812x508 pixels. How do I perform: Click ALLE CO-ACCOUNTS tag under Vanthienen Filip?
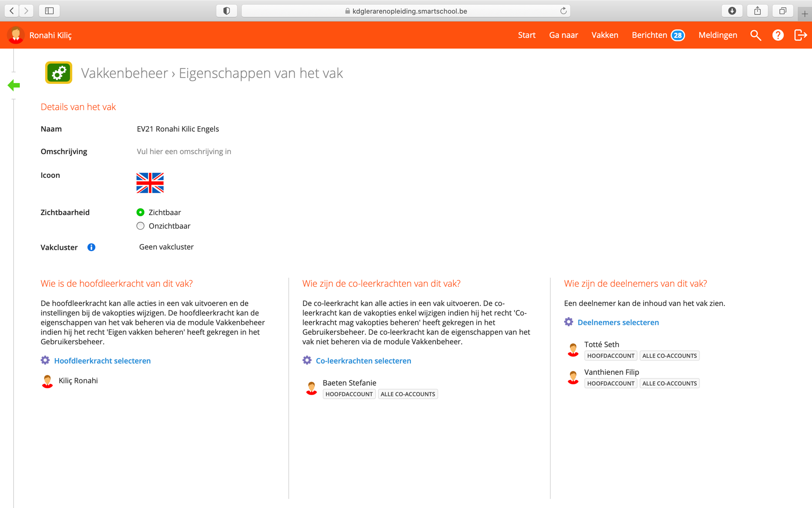pos(669,383)
